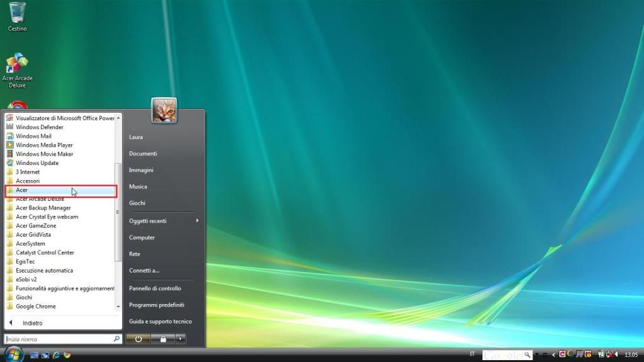Expand the Acer folder
Screen dimensions: 644x362
point(61,190)
